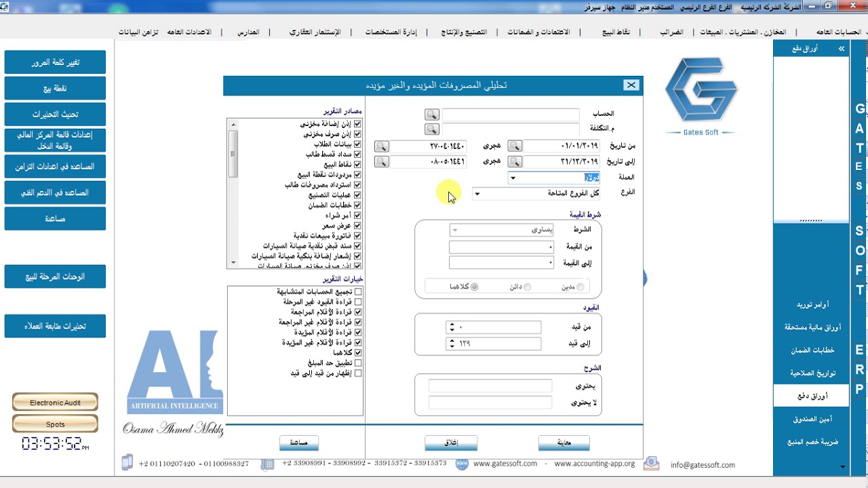Click the معاينة preview button
The height and width of the screenshot is (488, 868).
(x=564, y=443)
